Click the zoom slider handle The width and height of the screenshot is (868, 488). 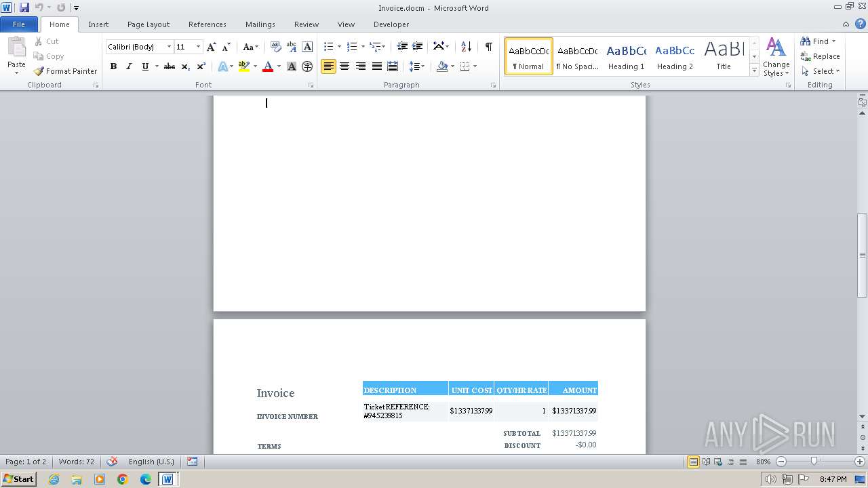click(814, 462)
